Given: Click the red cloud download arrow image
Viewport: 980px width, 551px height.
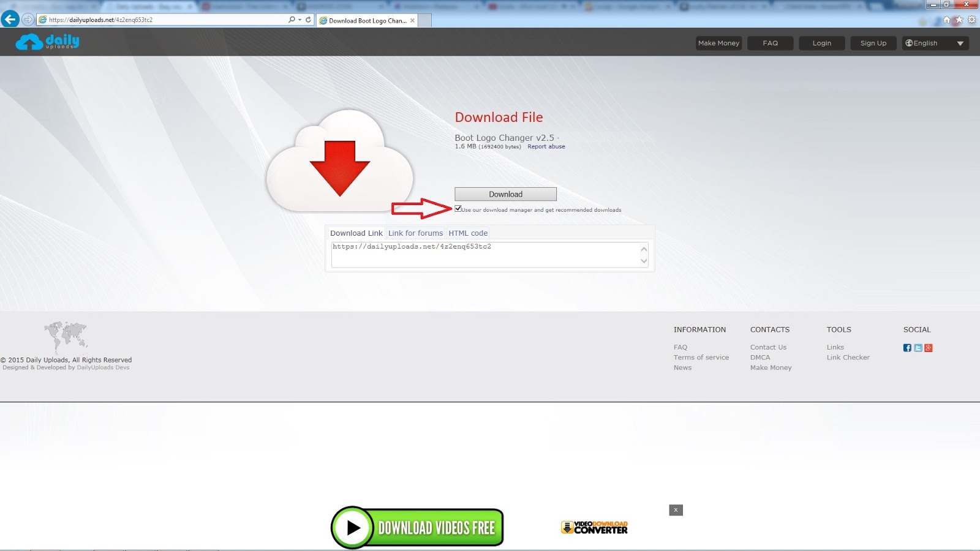Looking at the screenshot, I should pyautogui.click(x=339, y=162).
